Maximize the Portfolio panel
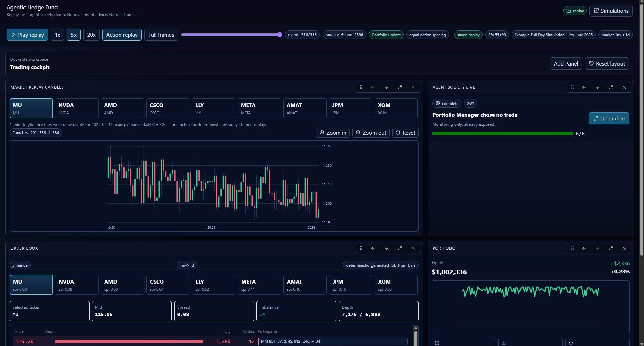The width and height of the screenshot is (644, 346). click(611, 248)
